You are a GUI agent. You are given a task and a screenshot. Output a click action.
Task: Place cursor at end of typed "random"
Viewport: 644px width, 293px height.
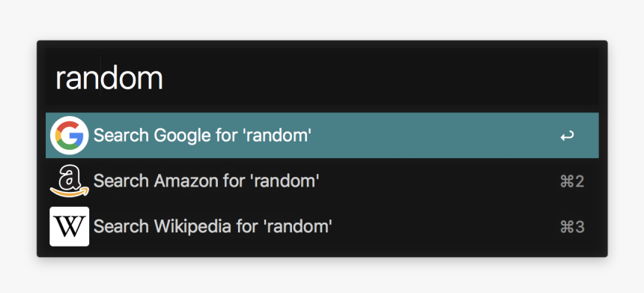pyautogui.click(x=163, y=78)
